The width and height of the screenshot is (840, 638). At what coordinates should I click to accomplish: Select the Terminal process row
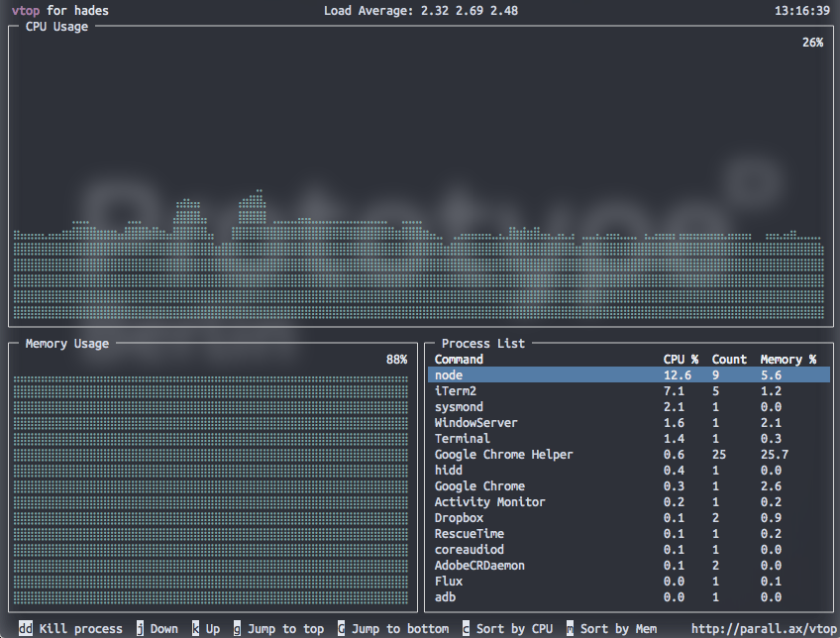629,439
